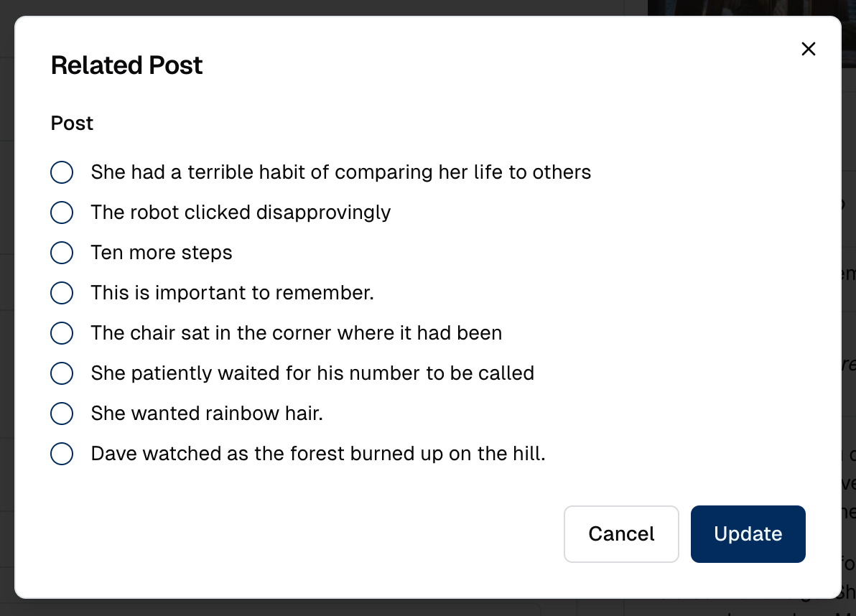This screenshot has width=856, height=616.
Task: Pick the 'Ten more steps' radio circle
Action: pos(62,253)
